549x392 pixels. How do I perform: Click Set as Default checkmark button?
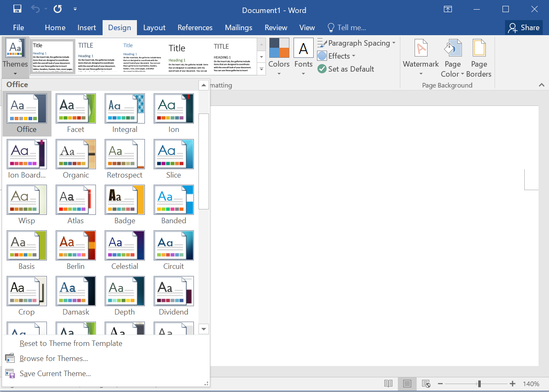click(x=346, y=69)
